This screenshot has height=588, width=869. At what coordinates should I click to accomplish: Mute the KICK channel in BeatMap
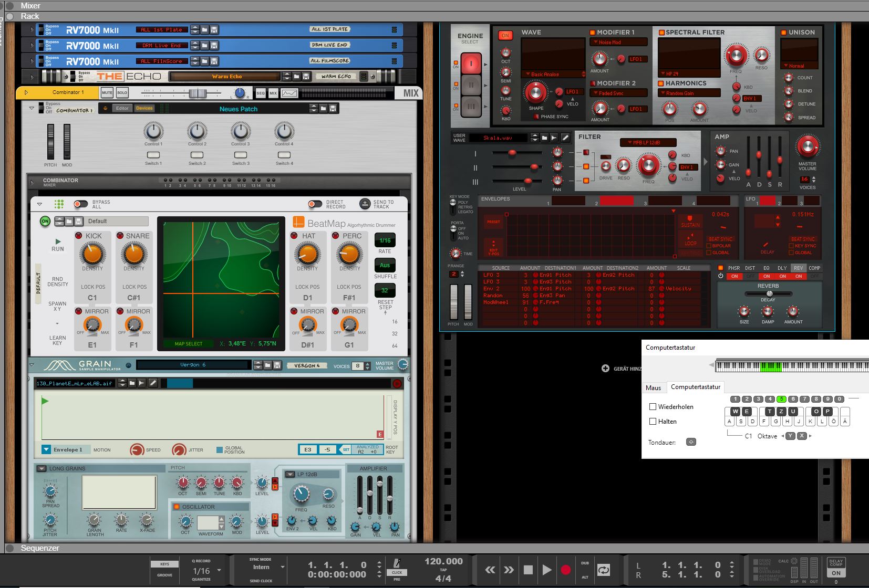tap(79, 236)
